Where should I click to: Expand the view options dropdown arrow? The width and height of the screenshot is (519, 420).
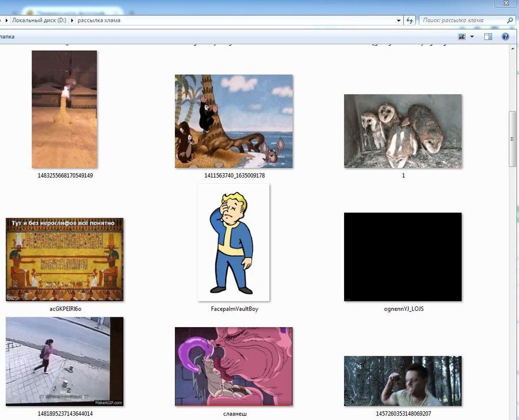click(x=472, y=37)
